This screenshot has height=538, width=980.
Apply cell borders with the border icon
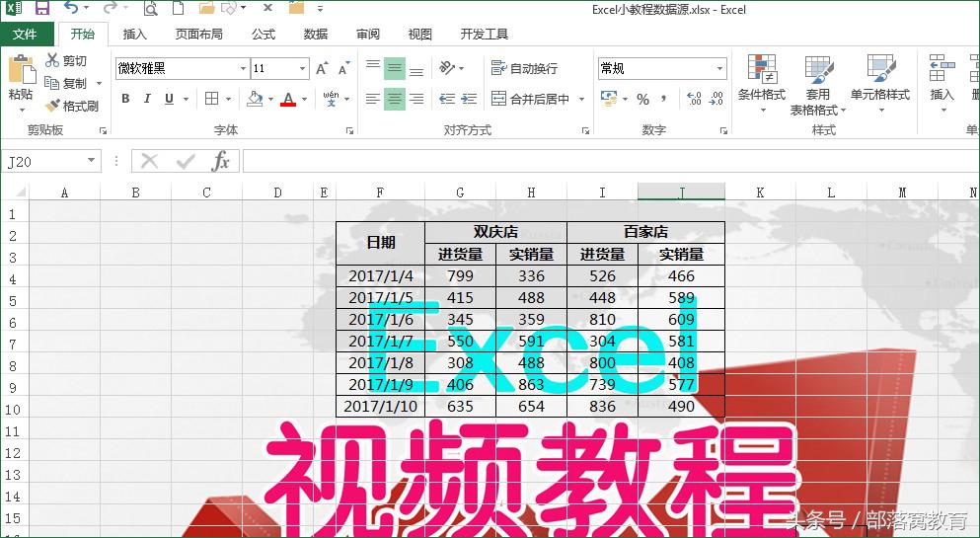(212, 99)
